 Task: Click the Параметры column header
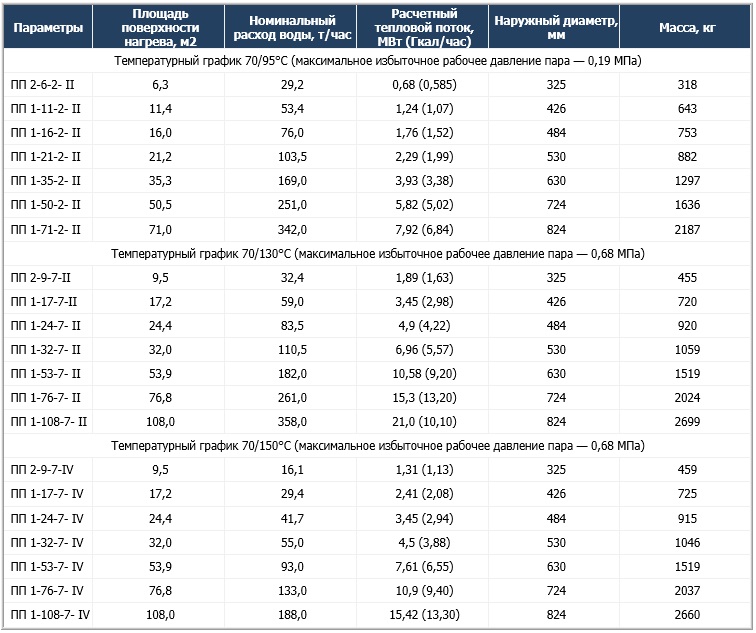(48, 27)
